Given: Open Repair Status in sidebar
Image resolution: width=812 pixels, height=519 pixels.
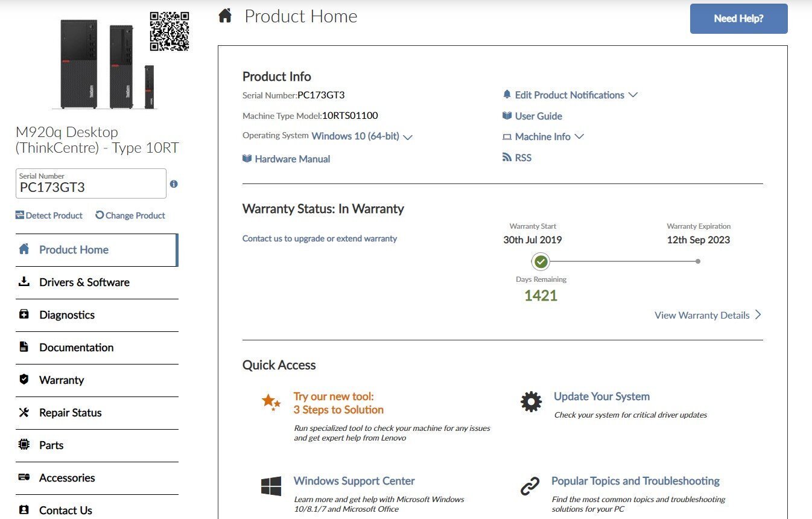Looking at the screenshot, I should click(97, 413).
